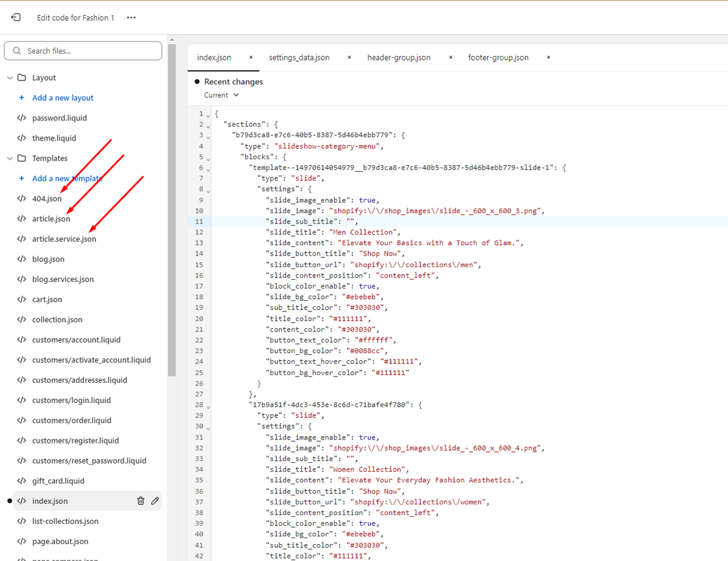Delete index.json using the trash icon
The height and width of the screenshot is (561, 728).
point(140,501)
